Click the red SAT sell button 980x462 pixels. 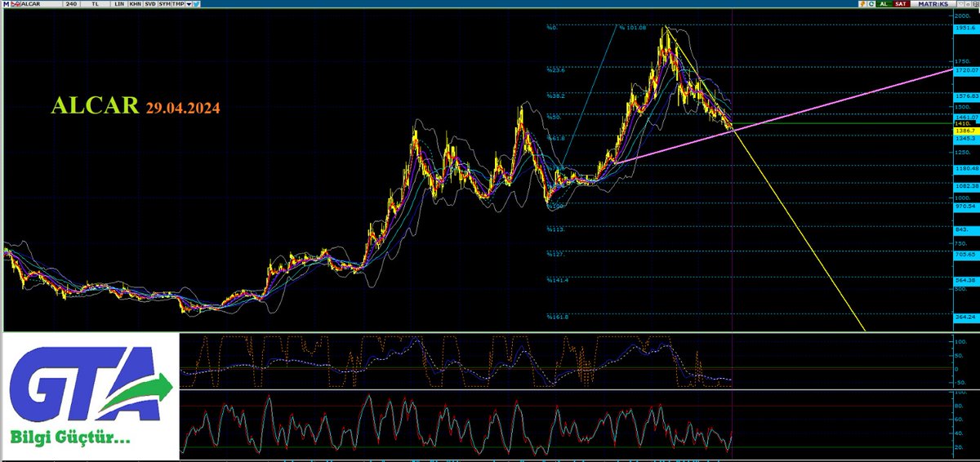(x=901, y=4)
